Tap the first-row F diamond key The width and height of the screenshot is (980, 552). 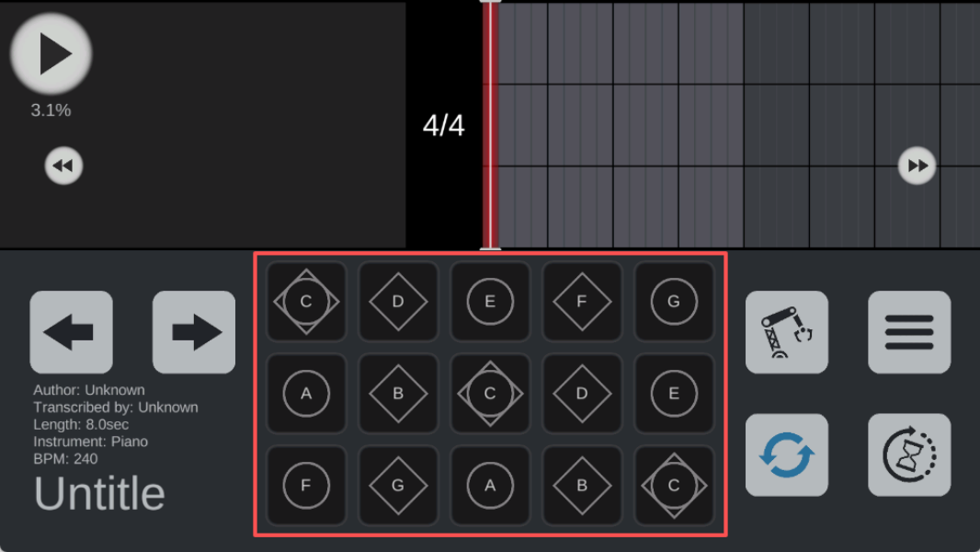click(x=582, y=302)
